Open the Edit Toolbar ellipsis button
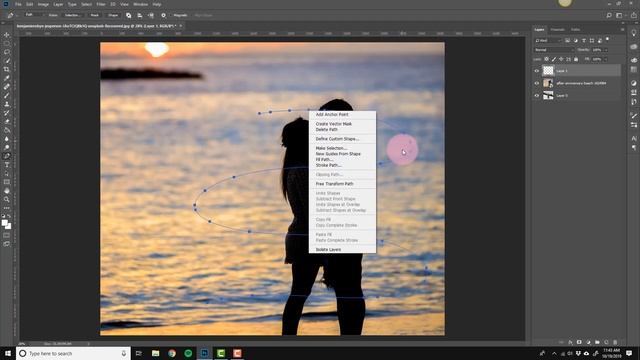The height and width of the screenshot is (360, 640). click(7, 208)
